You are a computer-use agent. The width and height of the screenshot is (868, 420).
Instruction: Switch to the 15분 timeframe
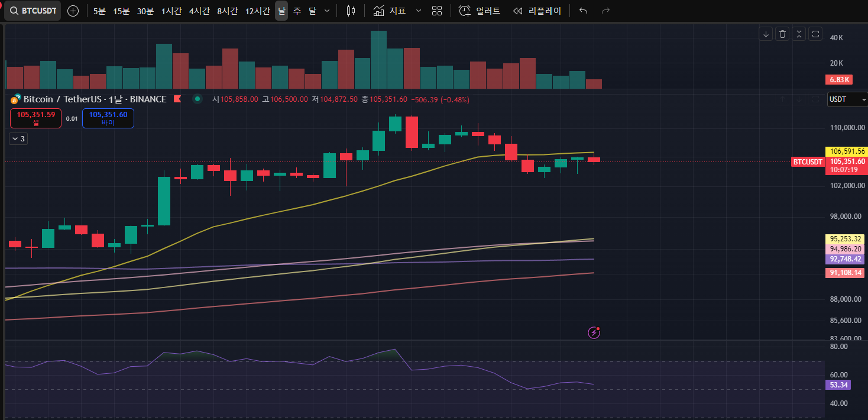[121, 11]
